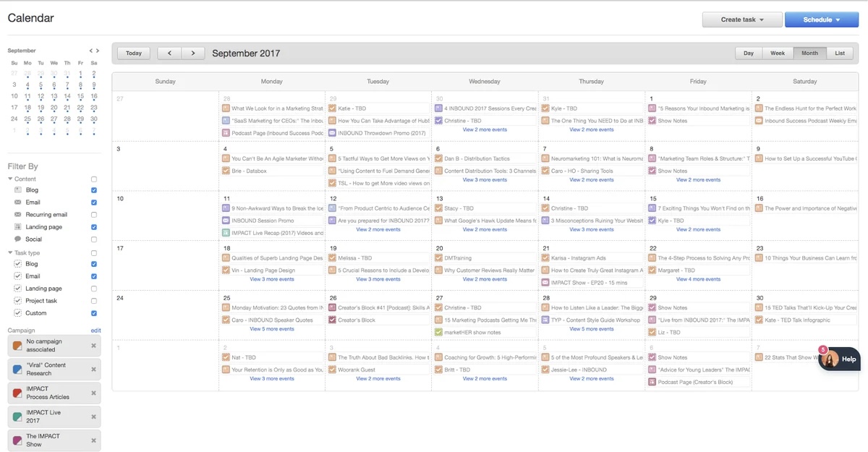Uncheck the Custom task type filter

point(94,313)
